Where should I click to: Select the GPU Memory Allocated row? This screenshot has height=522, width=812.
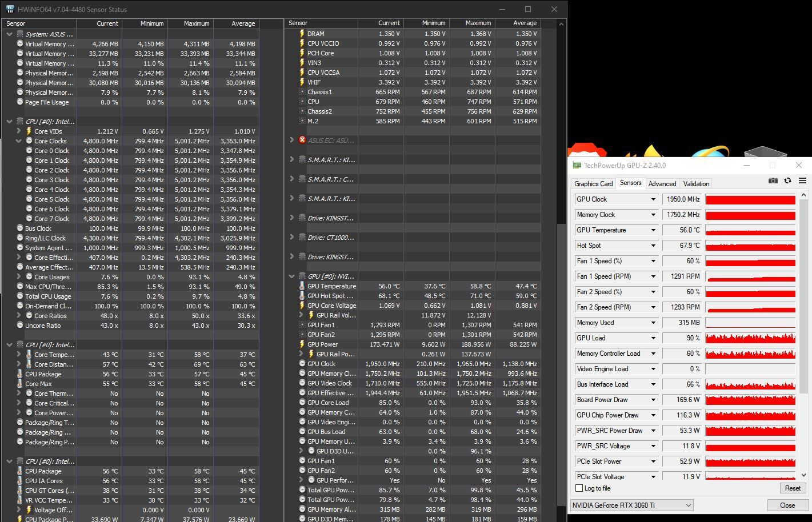(x=413, y=509)
